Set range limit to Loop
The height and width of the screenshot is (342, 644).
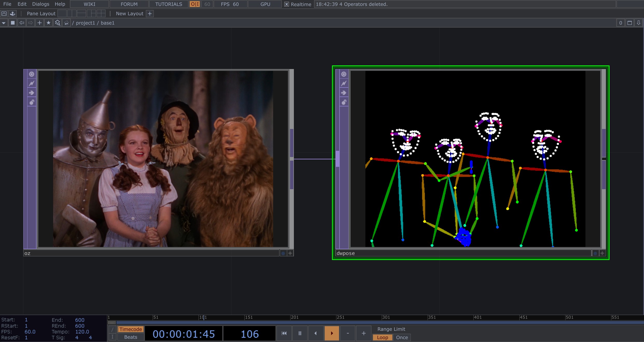pyautogui.click(x=383, y=337)
